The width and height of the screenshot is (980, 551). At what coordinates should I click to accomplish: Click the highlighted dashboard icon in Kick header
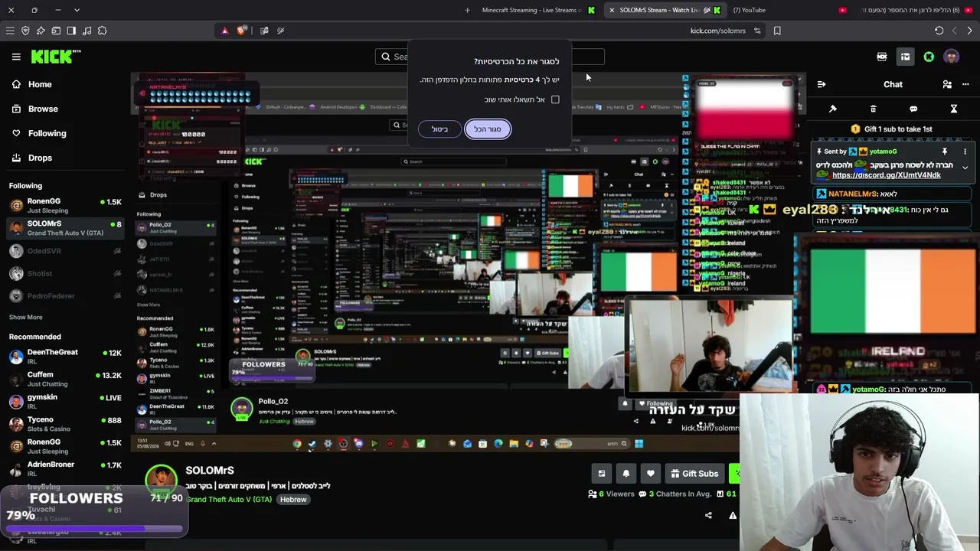tap(905, 57)
